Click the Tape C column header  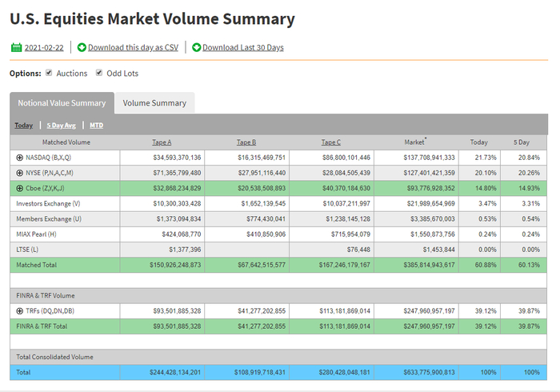[330, 142]
